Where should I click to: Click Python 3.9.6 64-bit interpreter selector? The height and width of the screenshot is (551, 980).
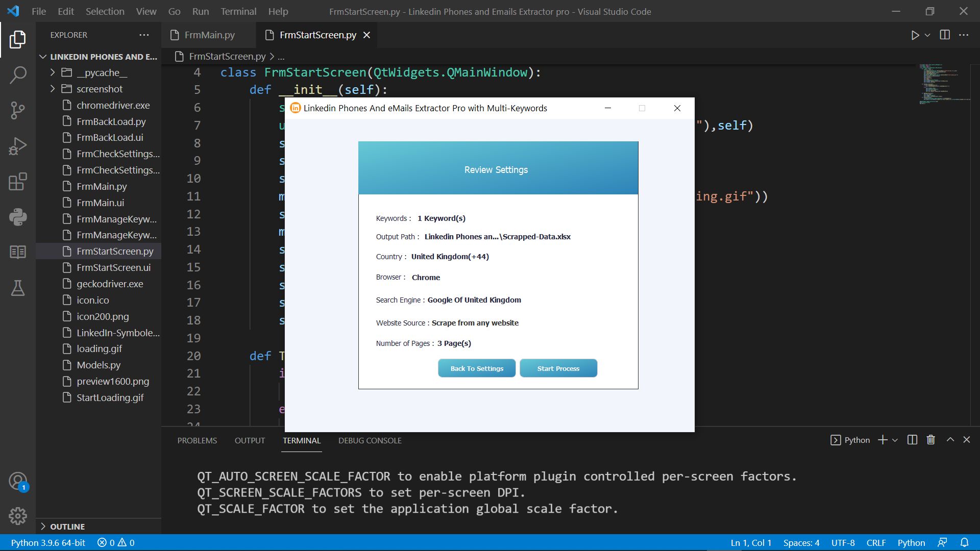[48, 543]
